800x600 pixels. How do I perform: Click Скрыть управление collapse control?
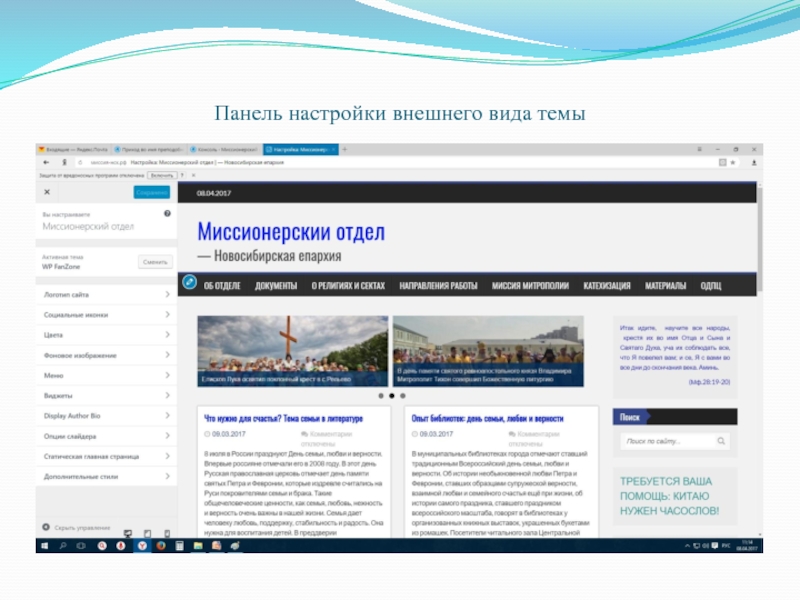77,528
